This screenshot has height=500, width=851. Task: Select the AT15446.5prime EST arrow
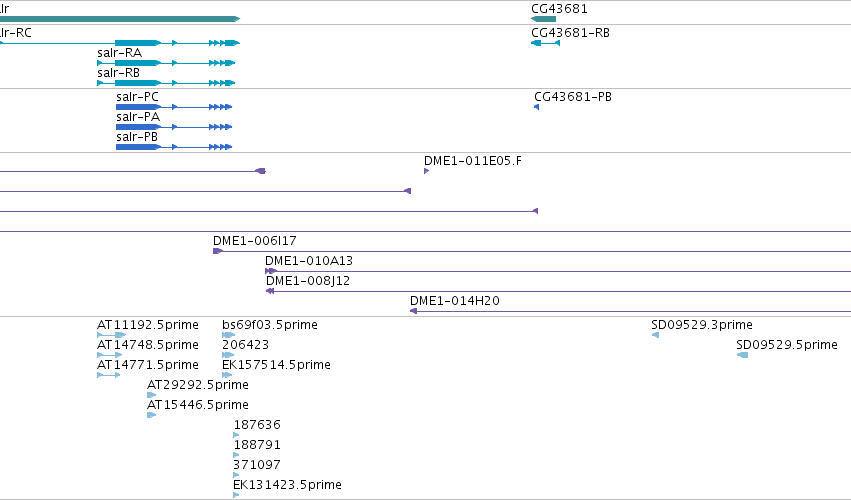click(x=151, y=415)
